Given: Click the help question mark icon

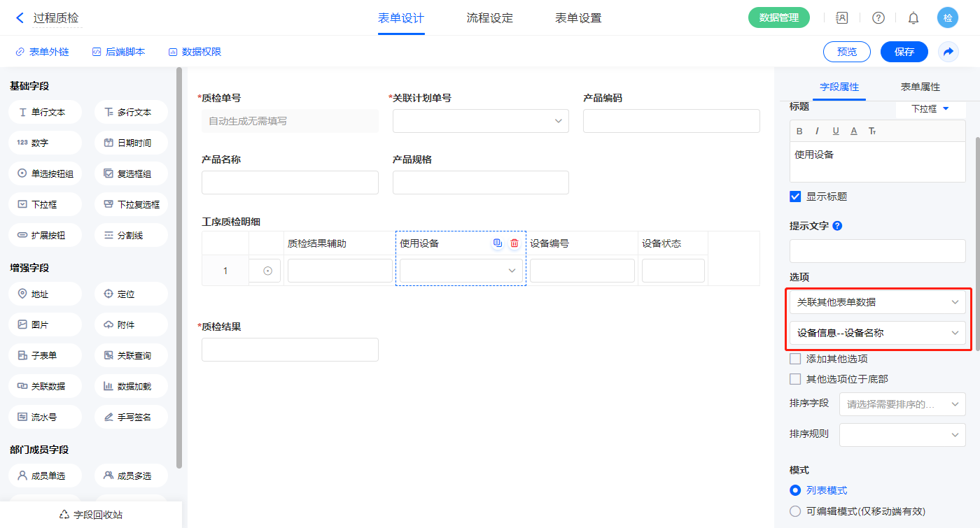Looking at the screenshot, I should [878, 18].
